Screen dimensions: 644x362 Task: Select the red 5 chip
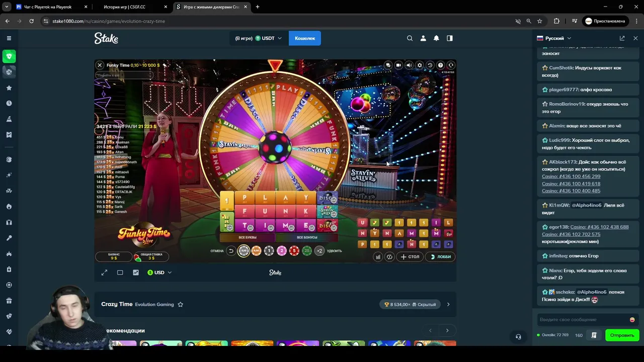(294, 251)
